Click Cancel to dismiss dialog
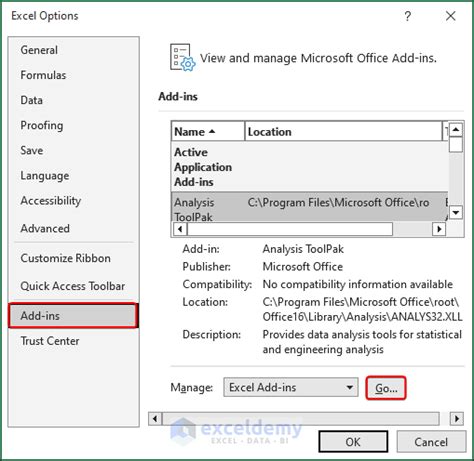Screen dimensions: 474x461 [x=431, y=442]
